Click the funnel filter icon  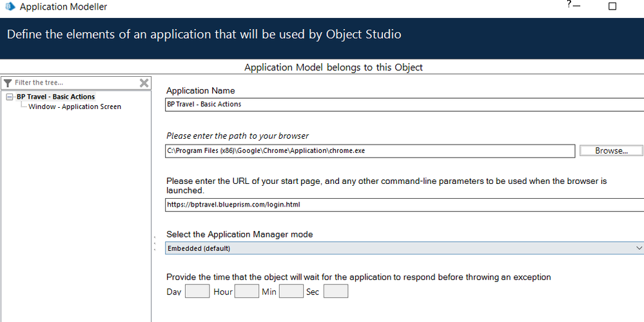pos(8,83)
